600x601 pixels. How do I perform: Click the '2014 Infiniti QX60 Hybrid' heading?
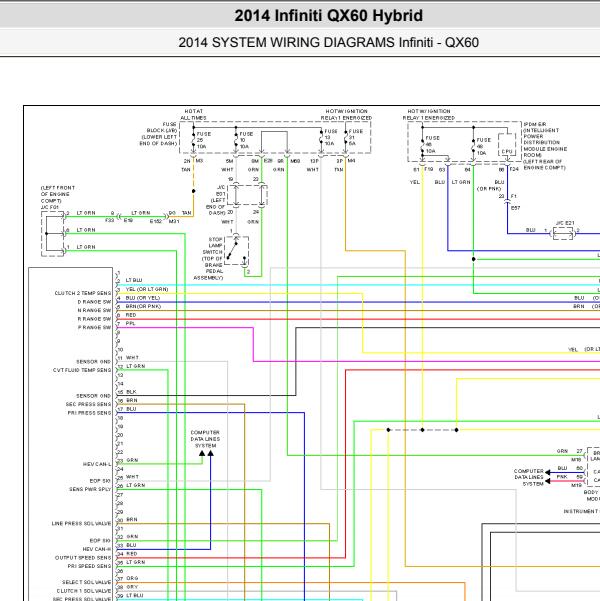click(329, 16)
